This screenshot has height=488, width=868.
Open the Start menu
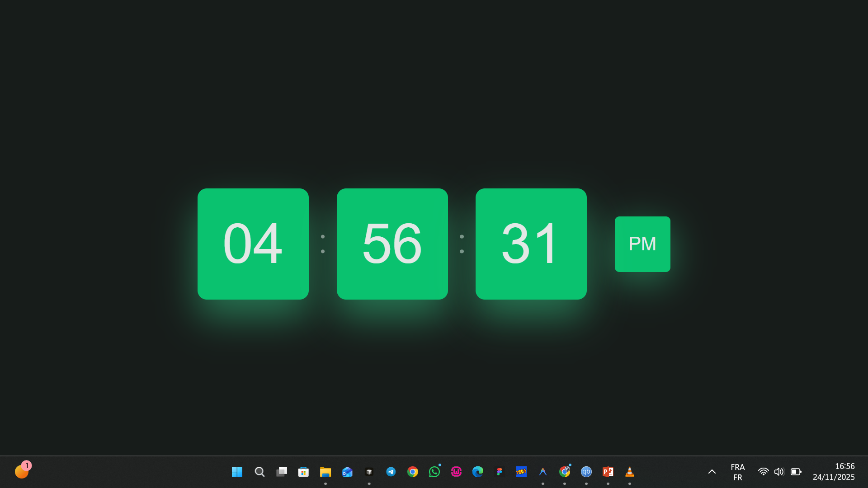(x=237, y=471)
